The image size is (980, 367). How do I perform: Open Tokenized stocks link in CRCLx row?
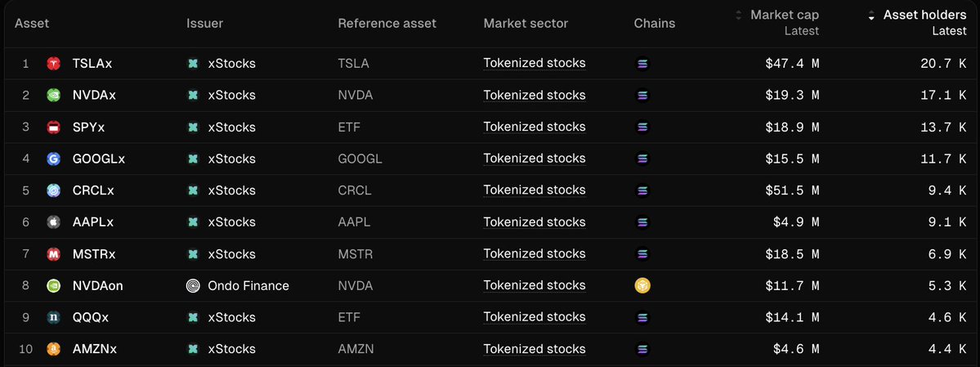tap(534, 190)
